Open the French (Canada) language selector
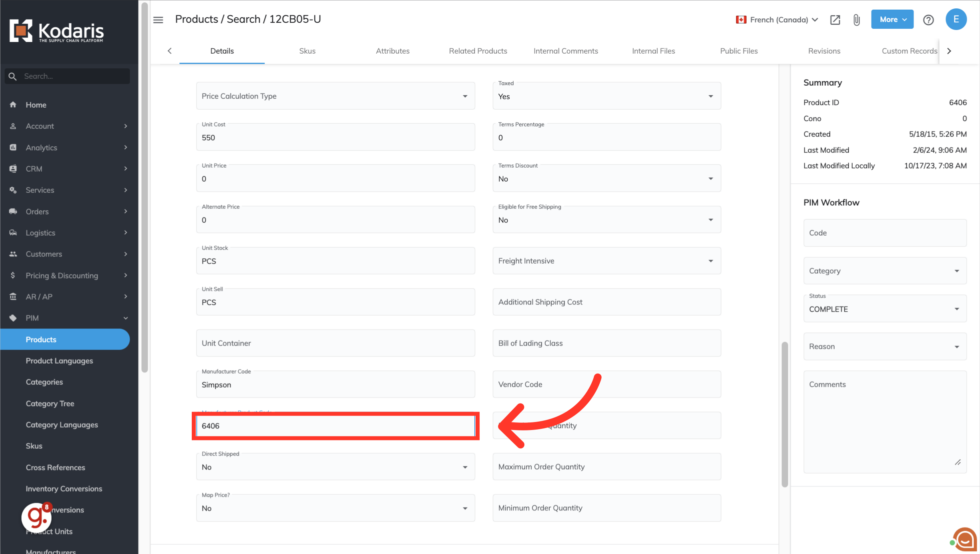Screen dimensions: 980x554 pyautogui.click(x=777, y=20)
